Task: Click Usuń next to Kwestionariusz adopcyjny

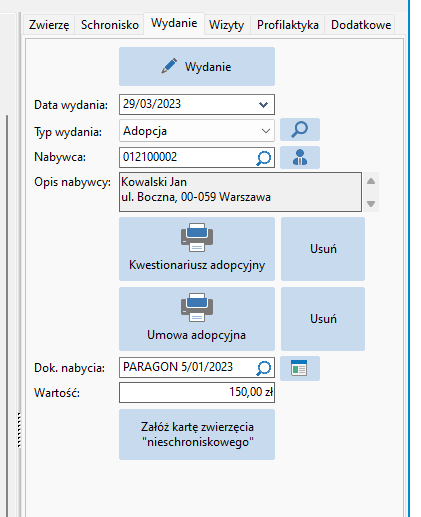Action: click(x=323, y=249)
